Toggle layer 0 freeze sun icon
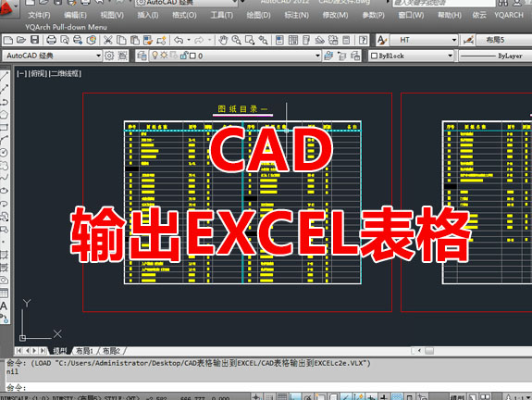The image size is (532, 400). 164,56
